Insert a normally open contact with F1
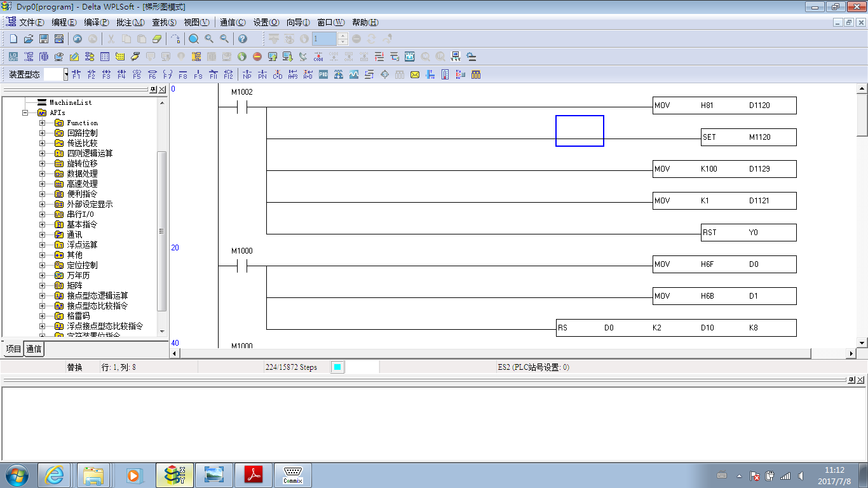This screenshot has height=488, width=868. coord(76,74)
